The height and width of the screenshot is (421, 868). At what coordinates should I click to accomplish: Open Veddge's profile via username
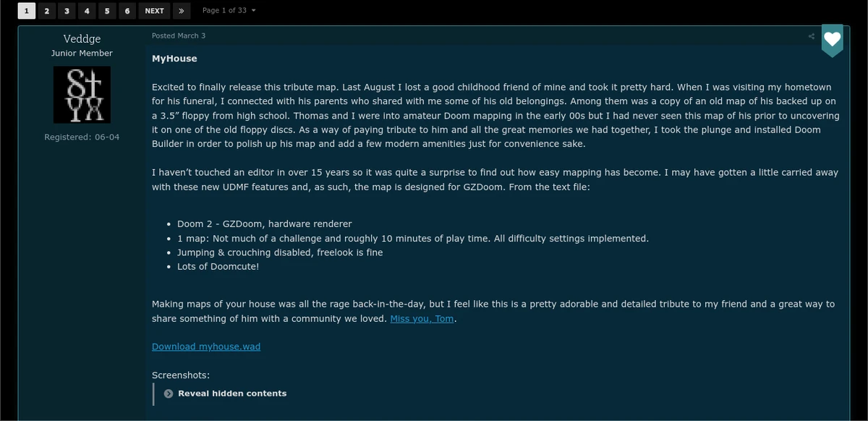(82, 38)
